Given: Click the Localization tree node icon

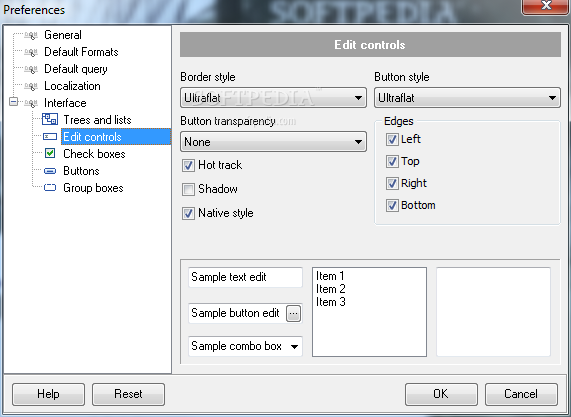Looking at the screenshot, I should point(31,86).
